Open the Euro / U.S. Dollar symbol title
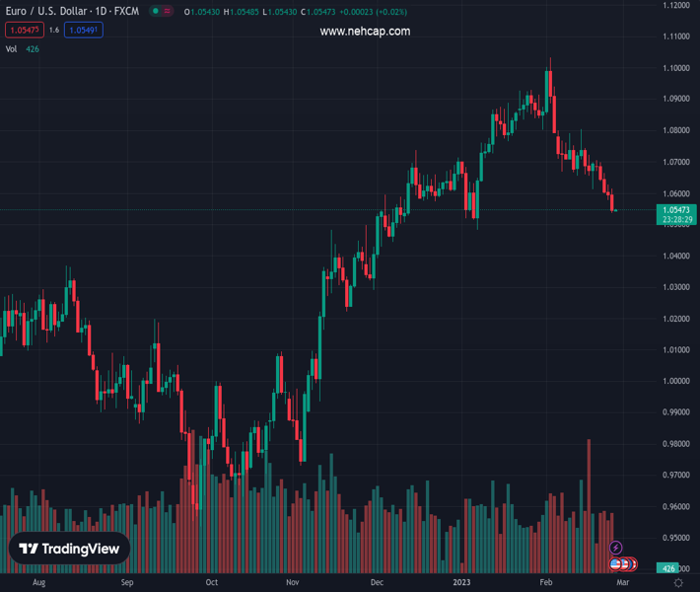The height and width of the screenshot is (592, 700). click(71, 12)
